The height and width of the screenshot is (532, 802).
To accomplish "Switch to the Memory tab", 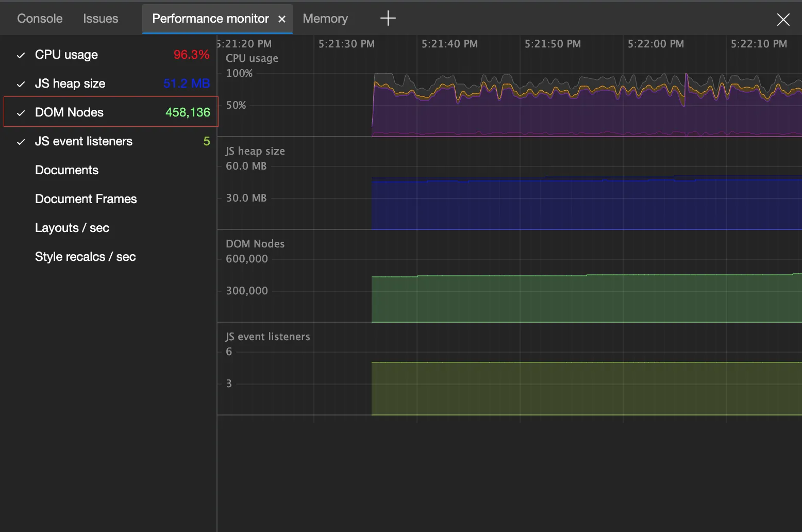I will (325, 19).
